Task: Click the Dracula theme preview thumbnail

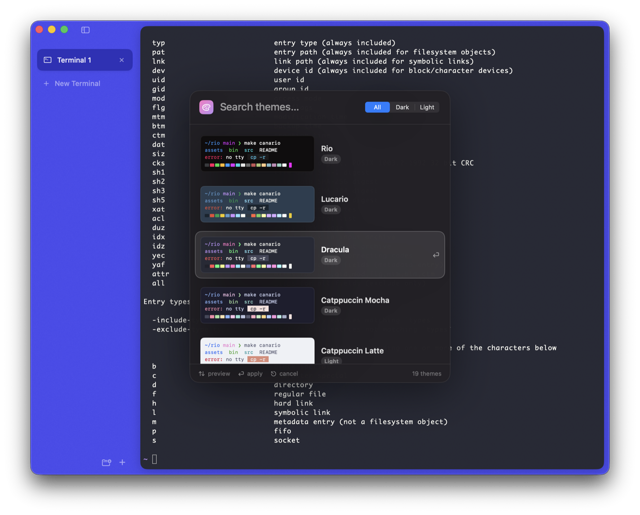Action: (x=257, y=255)
